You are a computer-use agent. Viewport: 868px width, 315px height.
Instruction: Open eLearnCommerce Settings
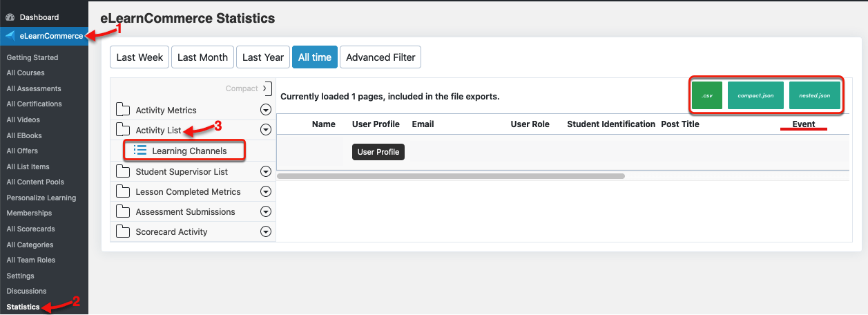click(21, 276)
